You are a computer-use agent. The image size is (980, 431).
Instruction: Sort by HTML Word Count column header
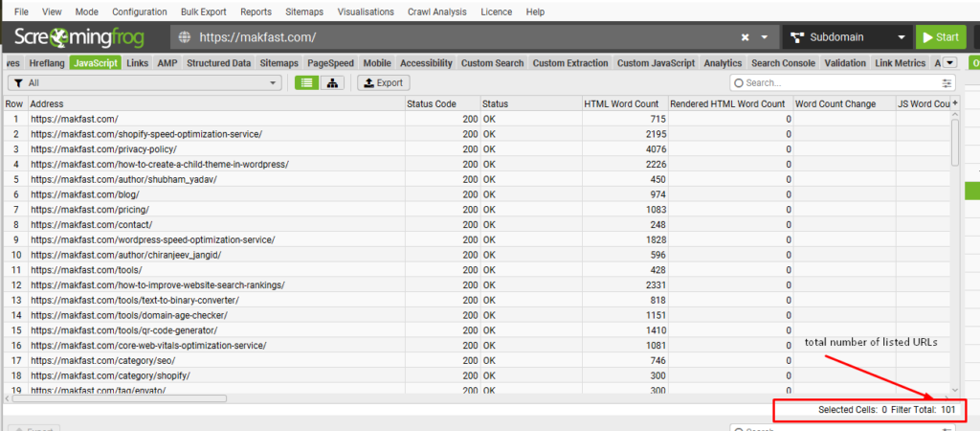coord(624,103)
